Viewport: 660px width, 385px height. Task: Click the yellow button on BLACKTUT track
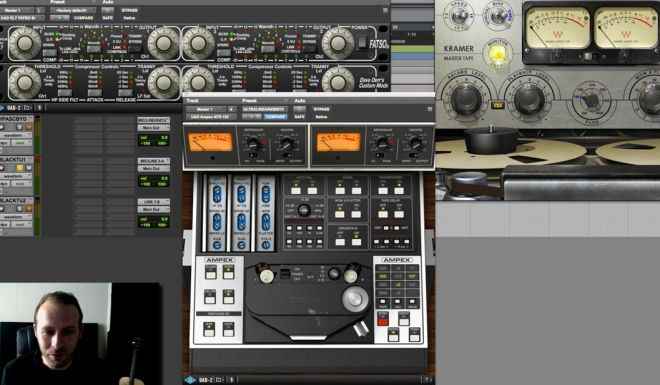[20, 168]
